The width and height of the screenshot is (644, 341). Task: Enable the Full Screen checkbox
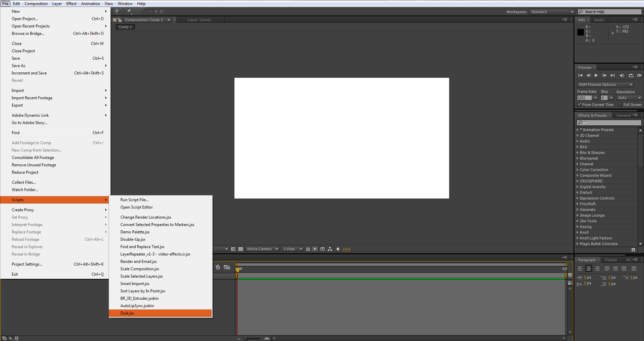click(x=620, y=105)
